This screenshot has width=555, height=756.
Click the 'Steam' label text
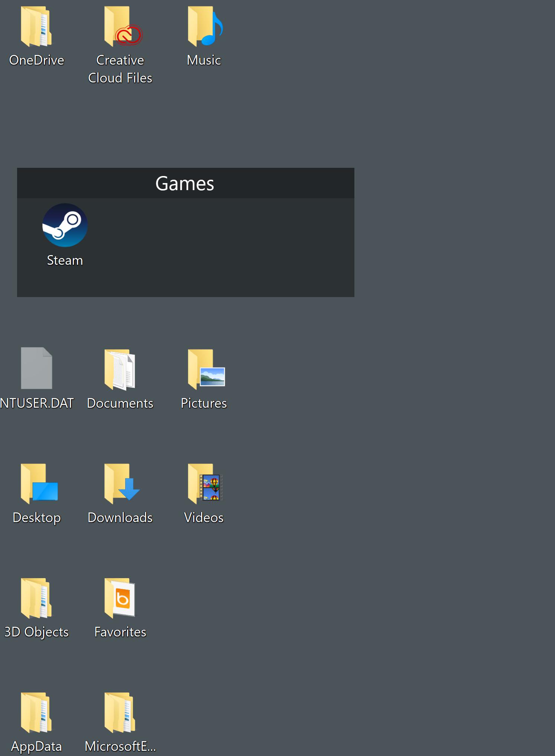pyautogui.click(x=65, y=260)
